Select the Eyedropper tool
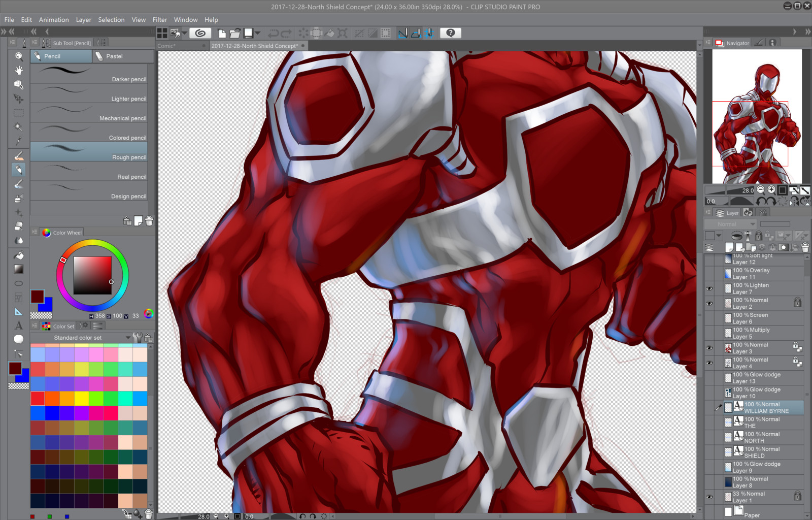This screenshot has width=812, height=520. pyautogui.click(x=19, y=141)
